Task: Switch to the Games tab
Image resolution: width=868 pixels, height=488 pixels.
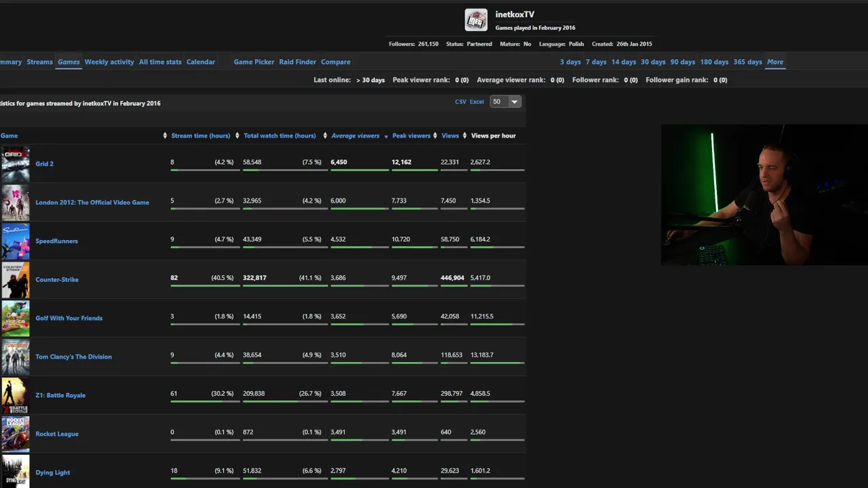Action: click(x=68, y=62)
